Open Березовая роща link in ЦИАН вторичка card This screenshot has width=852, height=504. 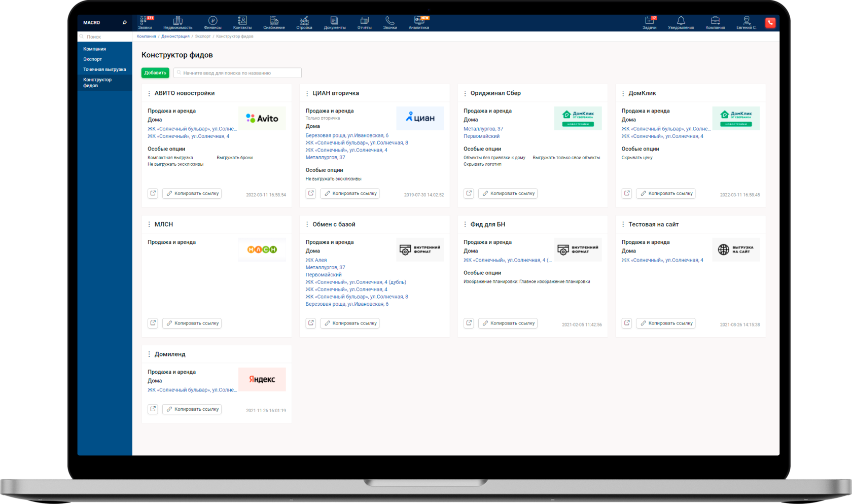pyautogui.click(x=347, y=135)
